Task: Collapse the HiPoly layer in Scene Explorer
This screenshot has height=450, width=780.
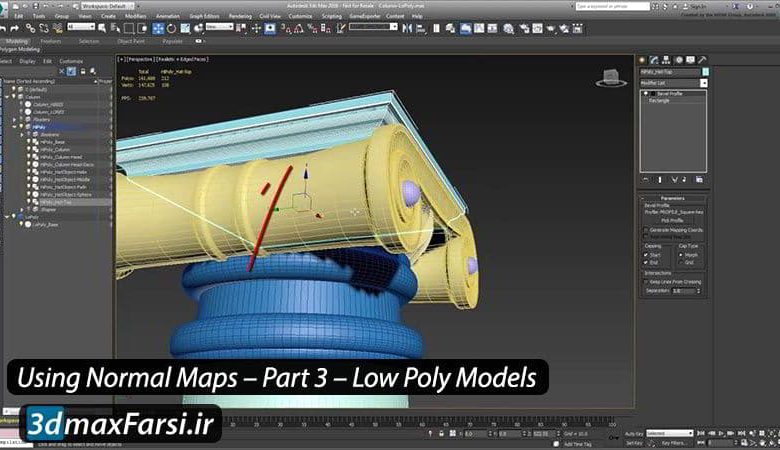Action: pos(14,127)
